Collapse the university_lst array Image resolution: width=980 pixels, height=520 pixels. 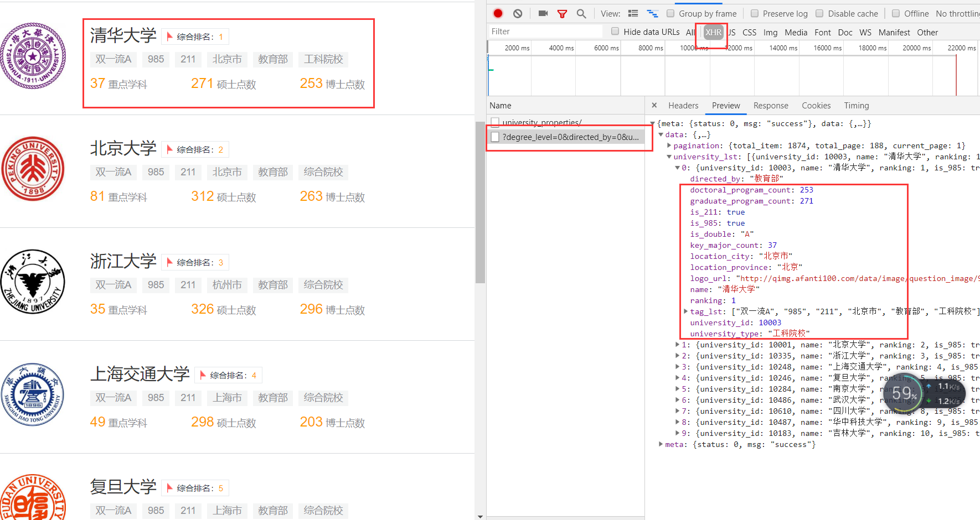(669, 157)
